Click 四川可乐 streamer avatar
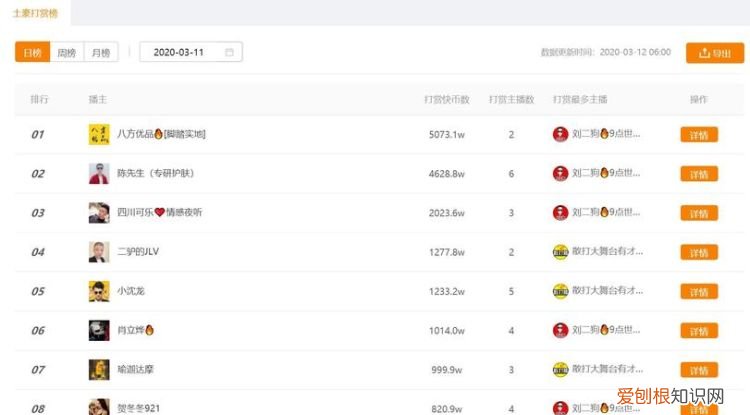Screen dimensions: 750x415 tap(98, 212)
